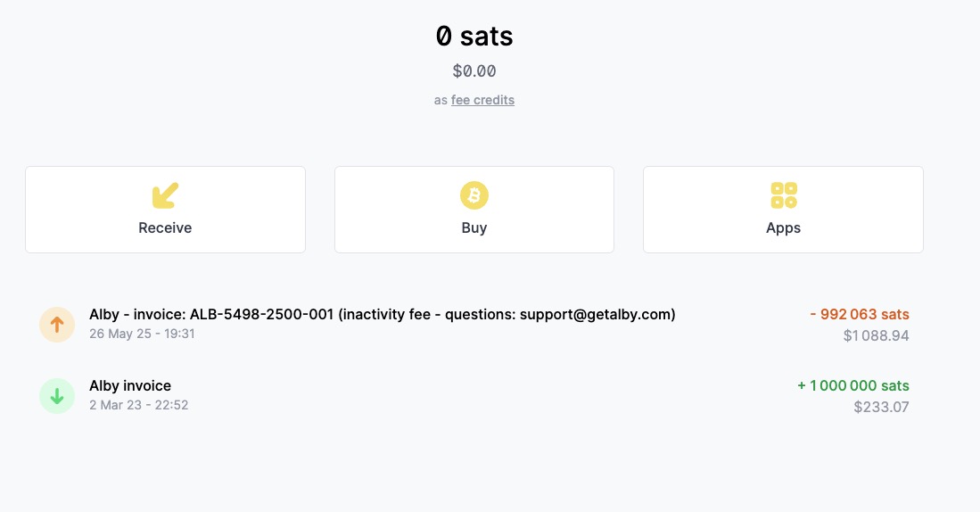Open the Buy card
This screenshot has width=980, height=512.
474,210
